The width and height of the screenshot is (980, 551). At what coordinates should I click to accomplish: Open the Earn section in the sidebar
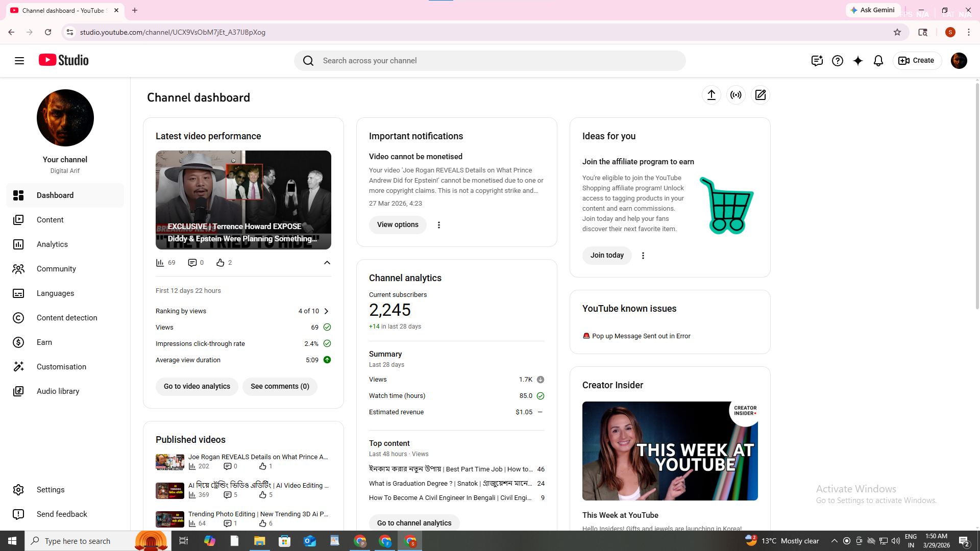(x=44, y=342)
